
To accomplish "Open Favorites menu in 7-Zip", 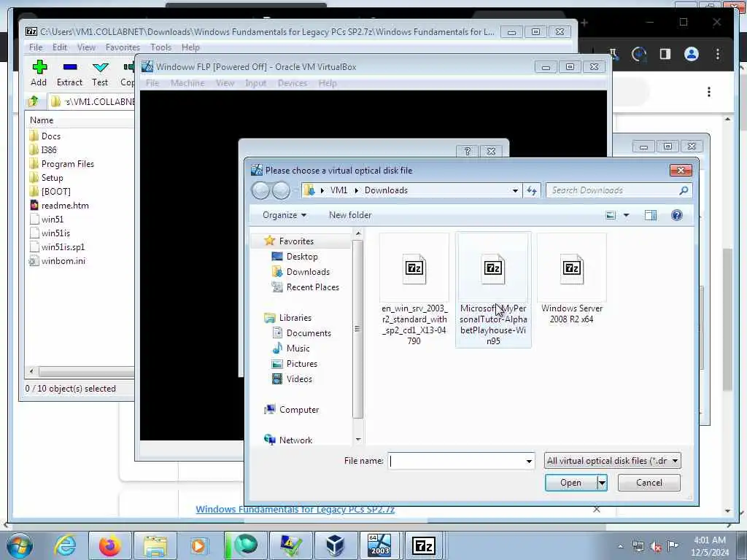I will coord(123,47).
